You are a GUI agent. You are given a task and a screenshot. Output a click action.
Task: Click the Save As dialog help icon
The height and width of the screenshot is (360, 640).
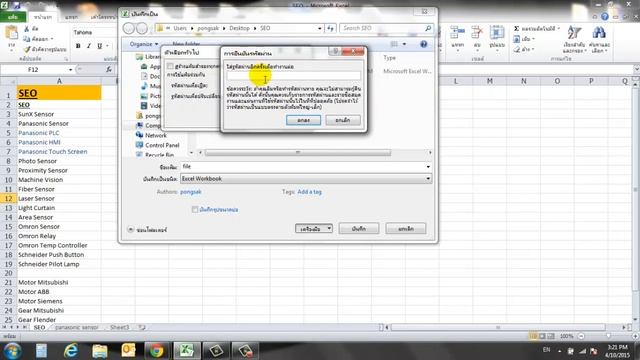tap(424, 44)
